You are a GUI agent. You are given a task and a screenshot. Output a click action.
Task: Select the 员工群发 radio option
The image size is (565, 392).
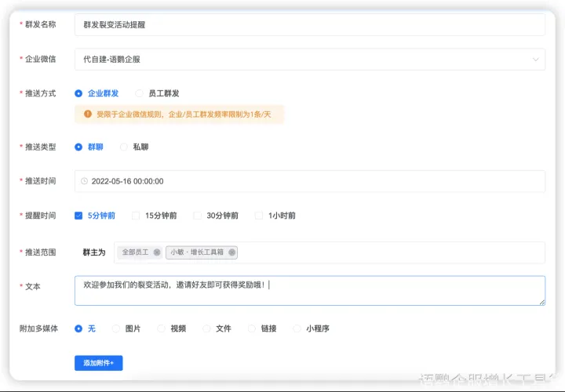pos(140,93)
